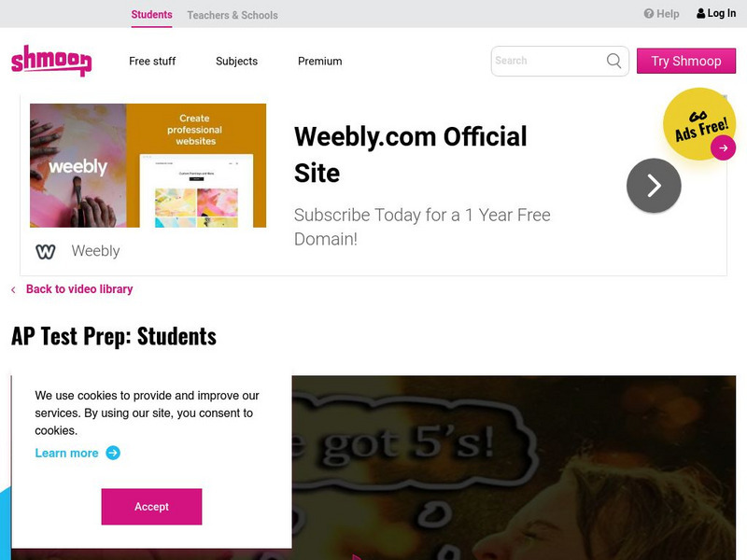Focus the Search input field
The width and height of the screenshot is (747, 560).
[x=548, y=61]
